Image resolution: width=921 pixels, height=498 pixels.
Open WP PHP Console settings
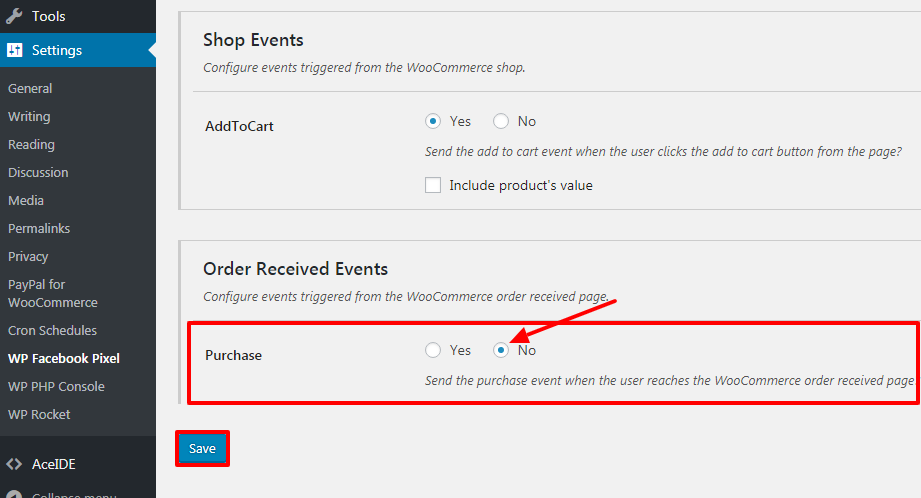(x=56, y=386)
